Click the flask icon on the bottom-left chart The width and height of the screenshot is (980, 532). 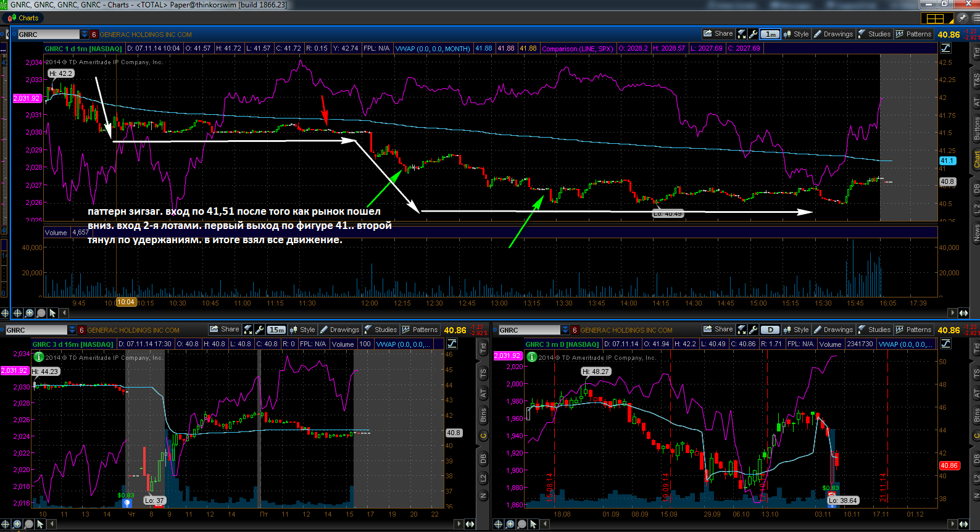(x=248, y=330)
